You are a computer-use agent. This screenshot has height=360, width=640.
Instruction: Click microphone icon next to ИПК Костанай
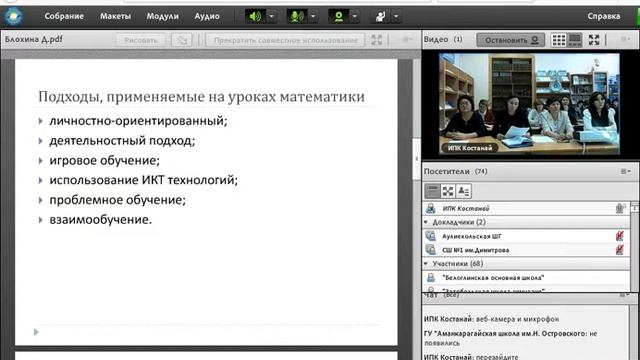620,208
